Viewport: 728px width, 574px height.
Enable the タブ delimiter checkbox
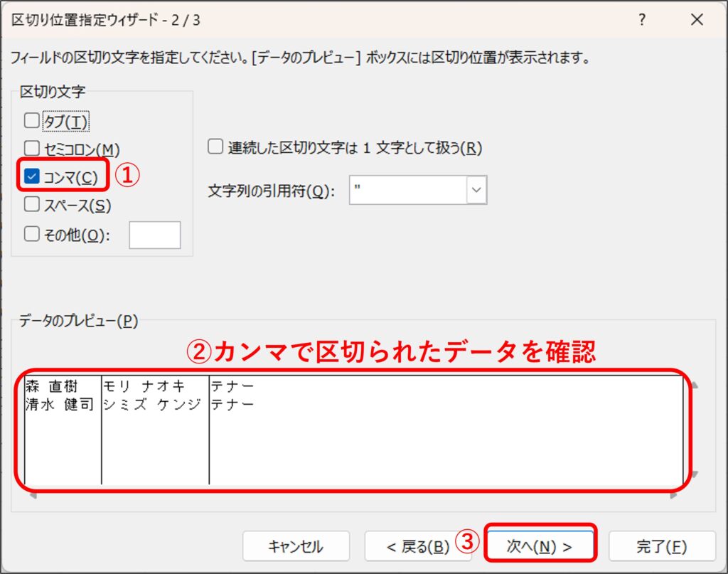pos(32,121)
